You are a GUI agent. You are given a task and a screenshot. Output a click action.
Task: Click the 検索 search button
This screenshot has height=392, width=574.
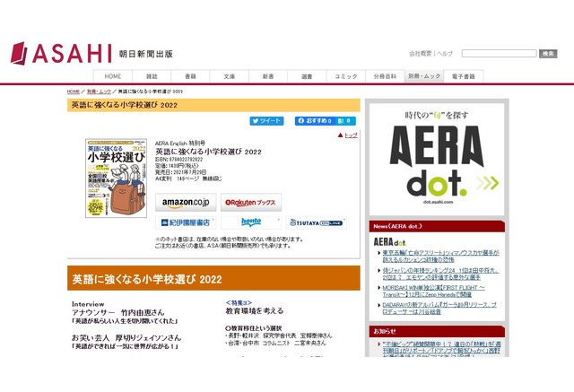[x=548, y=54]
